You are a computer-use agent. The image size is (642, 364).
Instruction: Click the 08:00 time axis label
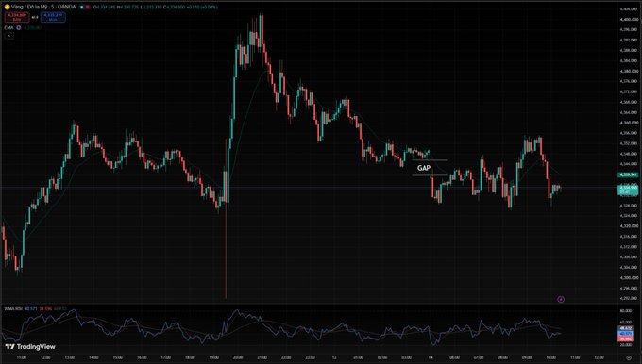click(x=503, y=357)
